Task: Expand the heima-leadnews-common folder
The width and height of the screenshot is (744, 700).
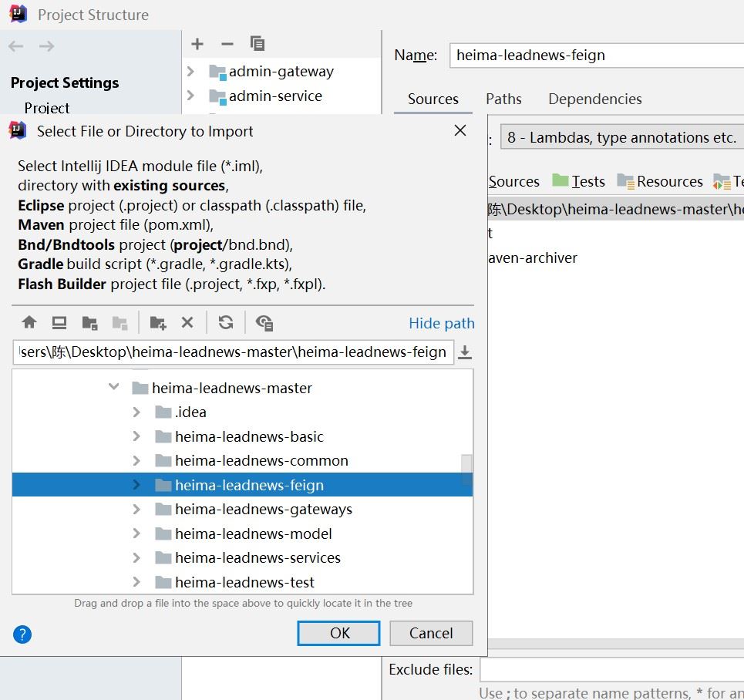Action: (136, 460)
